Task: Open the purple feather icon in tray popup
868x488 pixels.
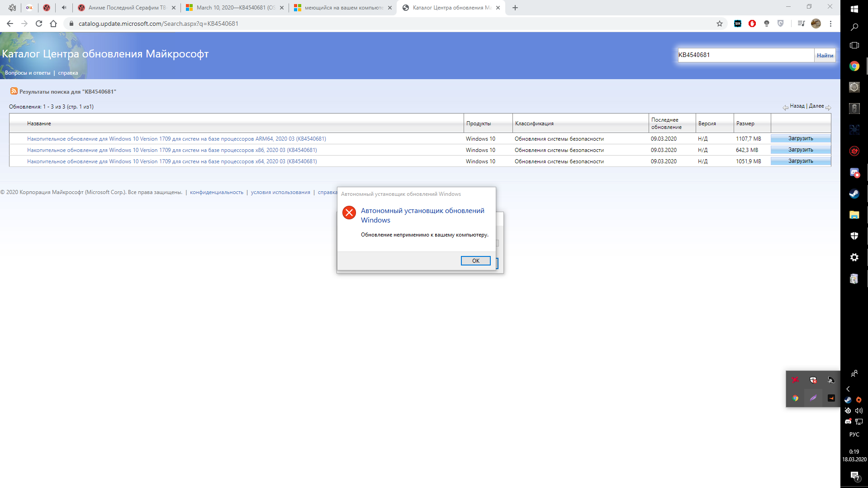Action: [x=813, y=398]
